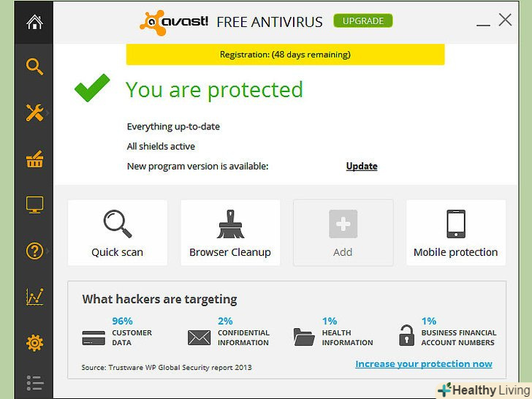Open the Home icon in sidebar
This screenshot has width=532, height=399.
click(x=34, y=22)
